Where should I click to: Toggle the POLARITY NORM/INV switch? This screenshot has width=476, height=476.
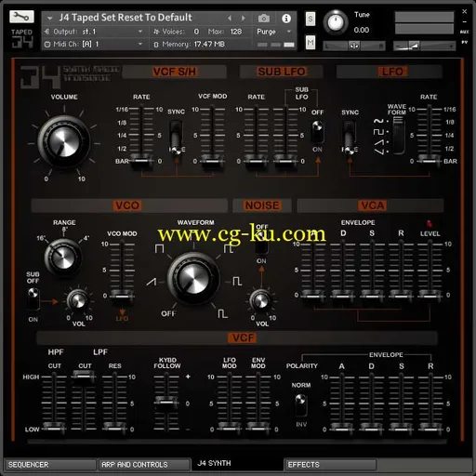tap(300, 404)
